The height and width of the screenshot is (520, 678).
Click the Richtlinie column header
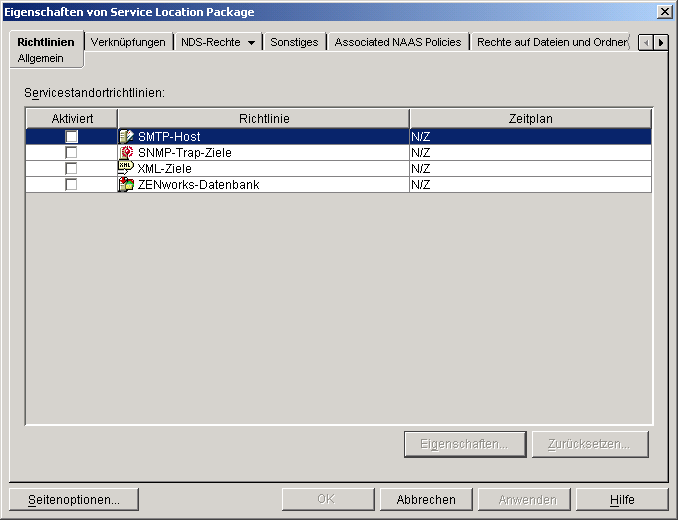(x=264, y=118)
